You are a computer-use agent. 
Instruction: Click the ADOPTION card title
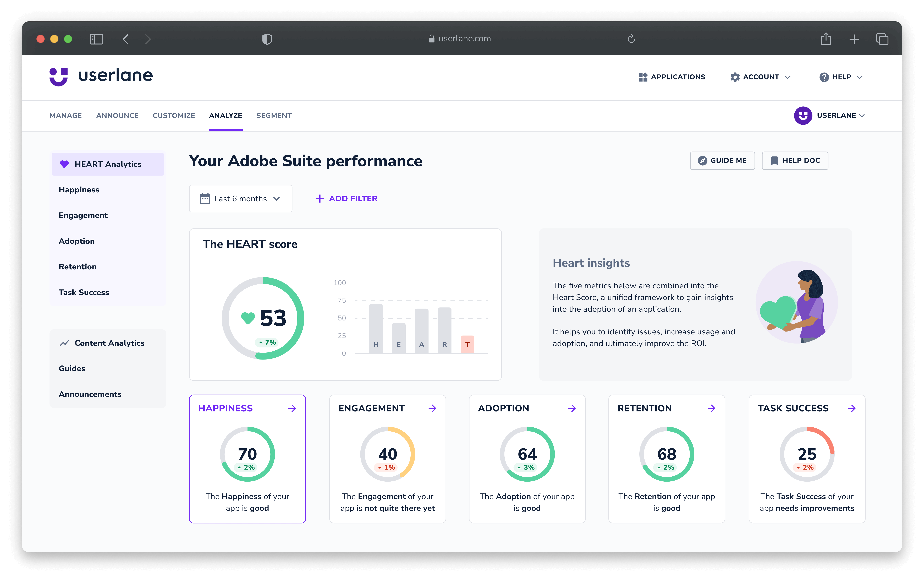click(504, 408)
